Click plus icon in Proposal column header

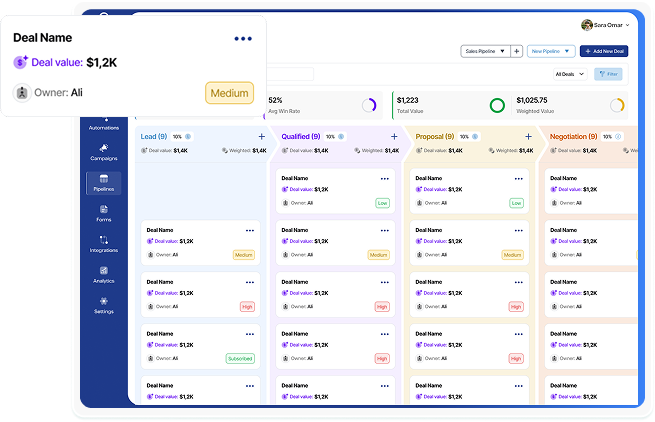[528, 137]
